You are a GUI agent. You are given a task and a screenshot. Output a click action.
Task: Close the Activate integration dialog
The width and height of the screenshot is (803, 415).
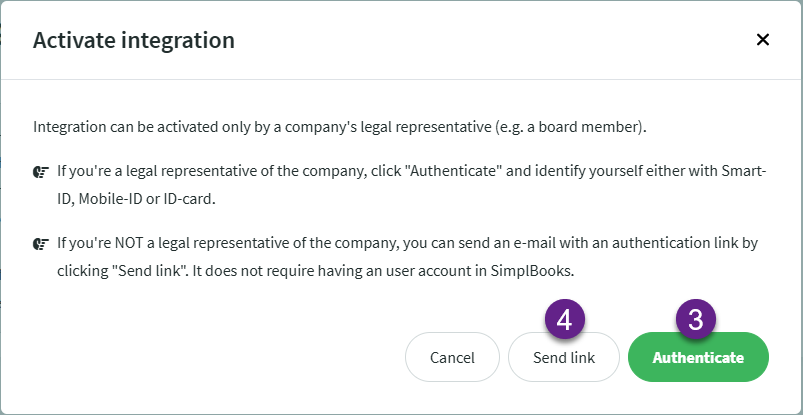tap(763, 39)
